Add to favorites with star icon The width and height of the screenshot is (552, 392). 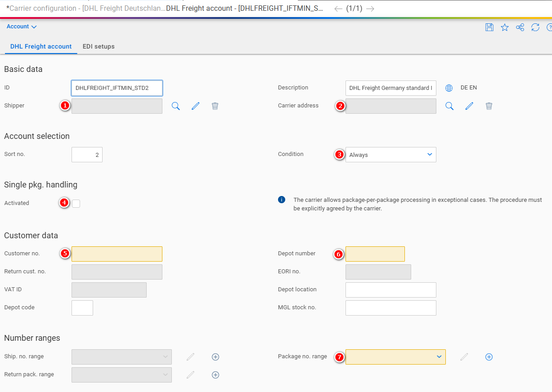tap(505, 27)
